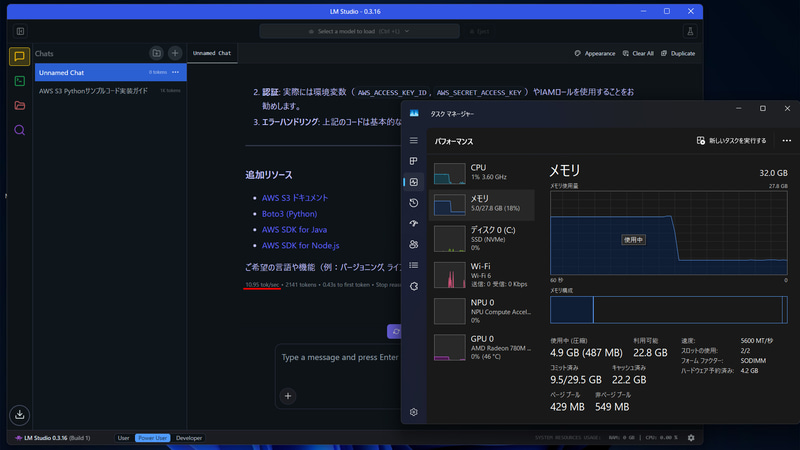Screen dimensions: 800x450
Task: Select Wi-Fi performance item
Action: point(482,275)
